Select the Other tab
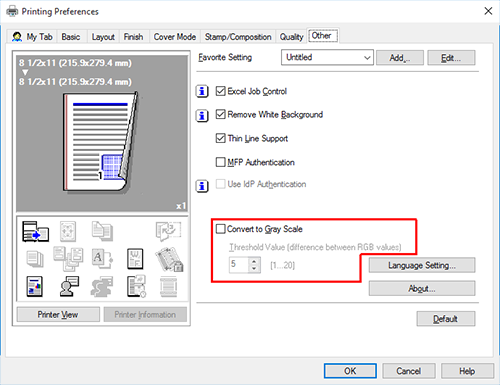This screenshot has width=500, height=385. click(x=323, y=36)
